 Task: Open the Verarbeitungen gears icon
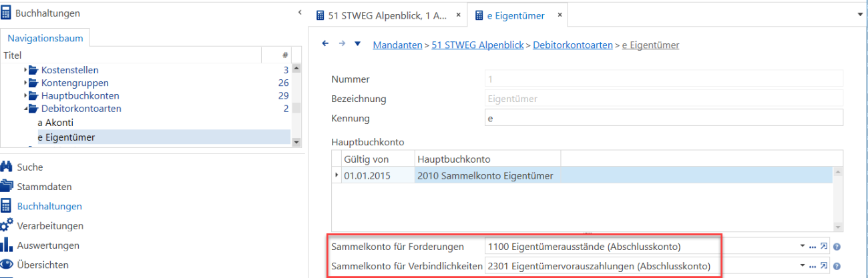(7, 225)
